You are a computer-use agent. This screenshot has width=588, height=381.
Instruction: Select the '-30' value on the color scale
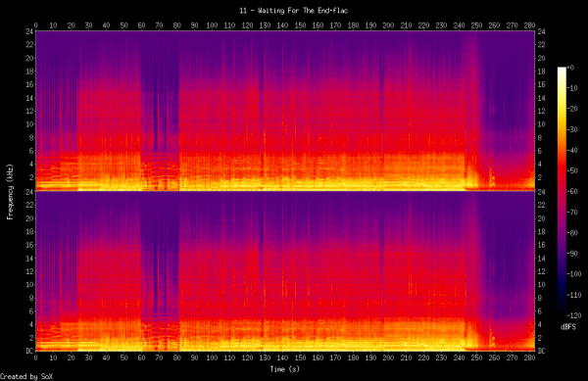pyautogui.click(x=572, y=129)
